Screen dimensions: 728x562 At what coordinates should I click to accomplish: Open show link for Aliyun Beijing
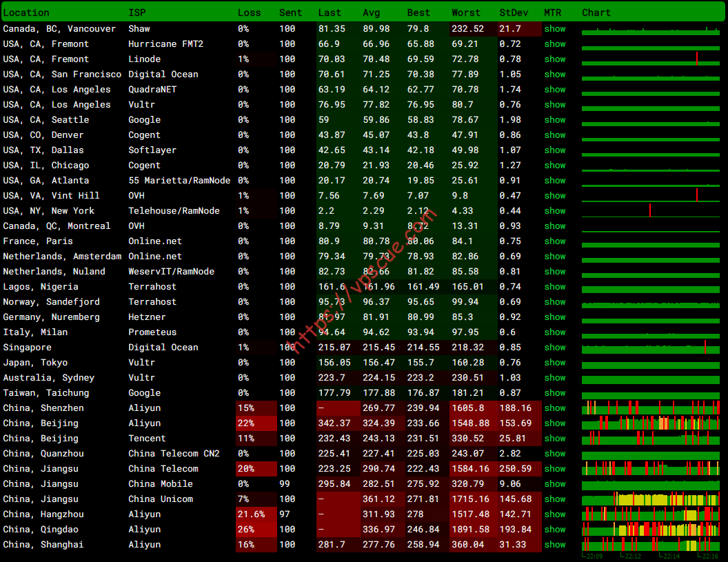tap(555, 423)
